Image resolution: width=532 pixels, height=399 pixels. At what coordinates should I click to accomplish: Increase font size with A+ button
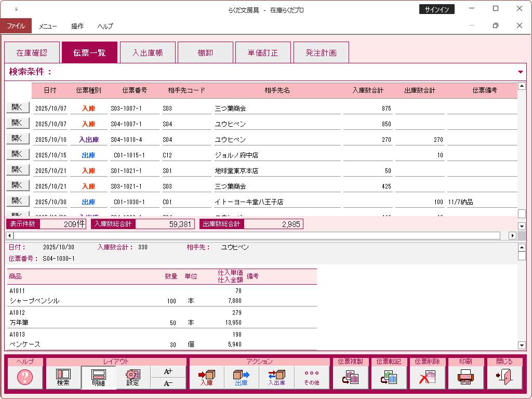point(168,371)
